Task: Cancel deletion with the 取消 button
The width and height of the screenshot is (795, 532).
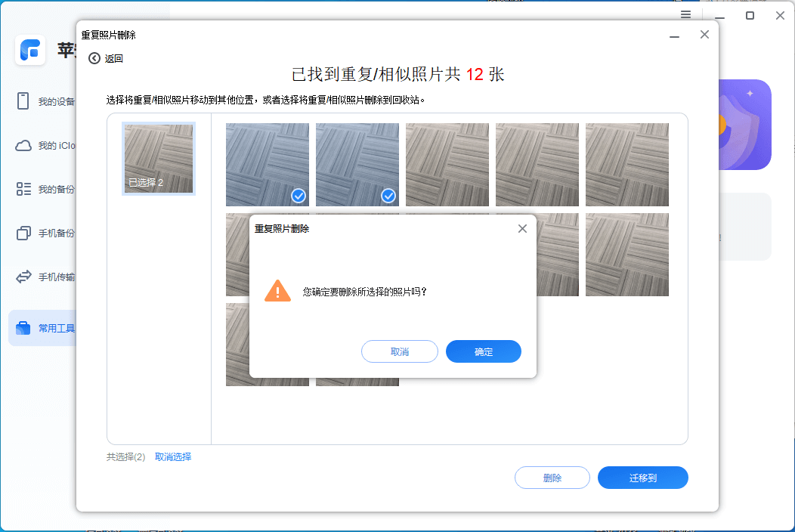Action: click(399, 351)
